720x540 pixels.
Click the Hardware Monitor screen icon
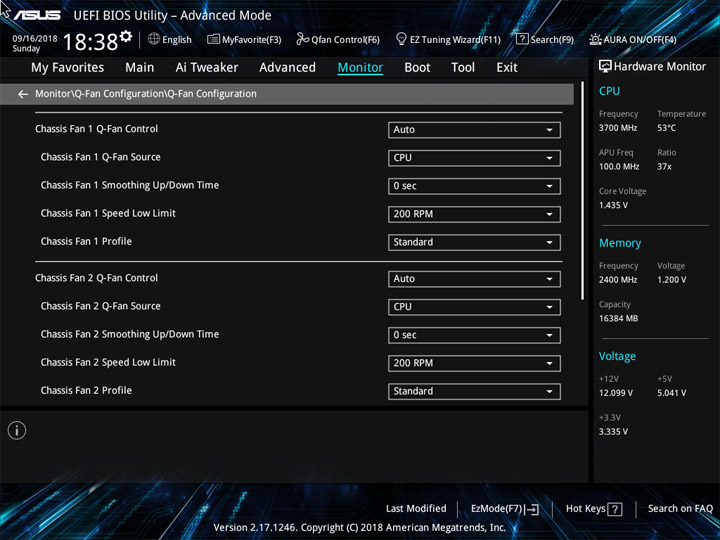(x=605, y=67)
